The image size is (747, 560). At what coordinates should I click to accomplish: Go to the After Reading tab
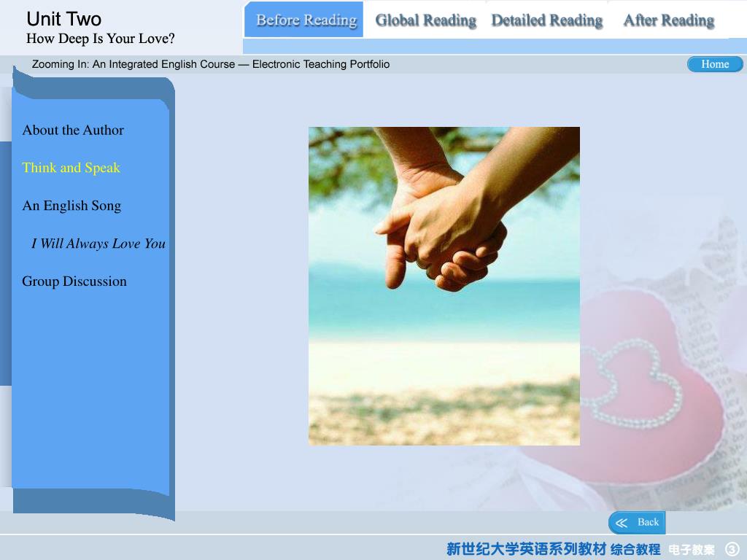(669, 20)
